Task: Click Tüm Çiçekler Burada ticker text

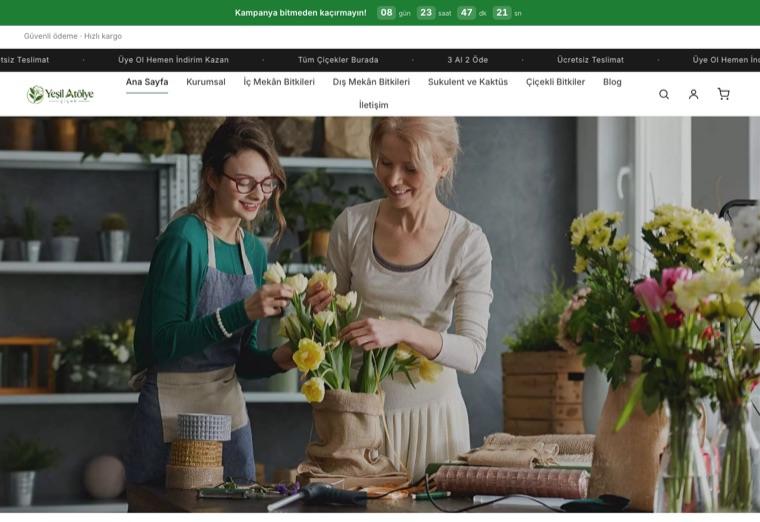Action: (338, 60)
